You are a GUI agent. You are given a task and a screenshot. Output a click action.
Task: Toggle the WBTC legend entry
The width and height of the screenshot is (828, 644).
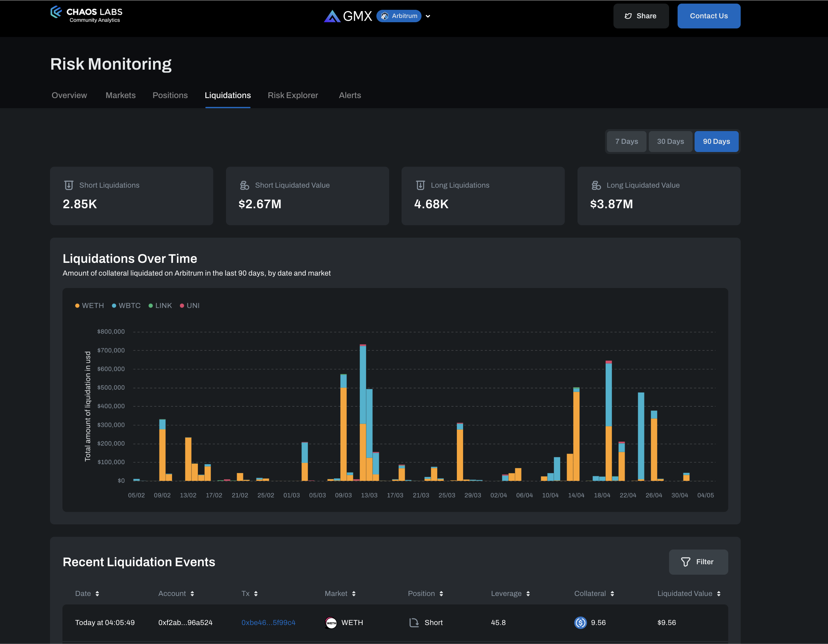click(x=126, y=306)
